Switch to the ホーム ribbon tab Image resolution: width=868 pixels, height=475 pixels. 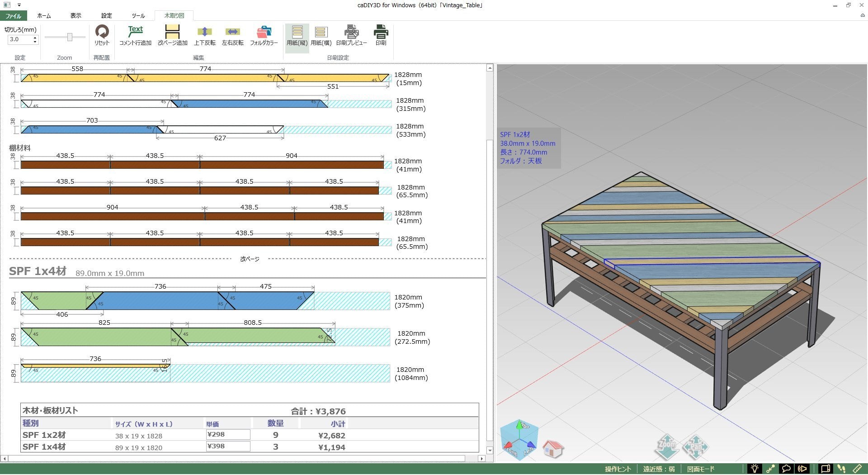[x=44, y=16]
